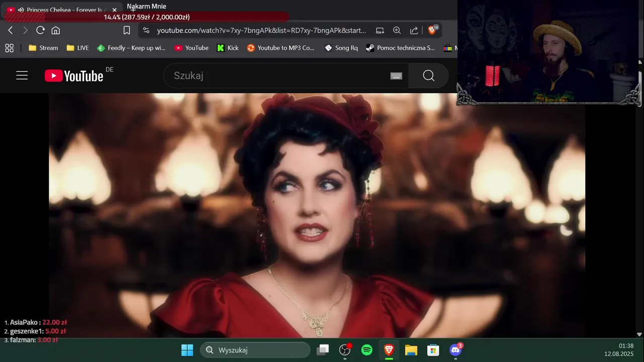Open the Windows Start menu

[x=187, y=350]
